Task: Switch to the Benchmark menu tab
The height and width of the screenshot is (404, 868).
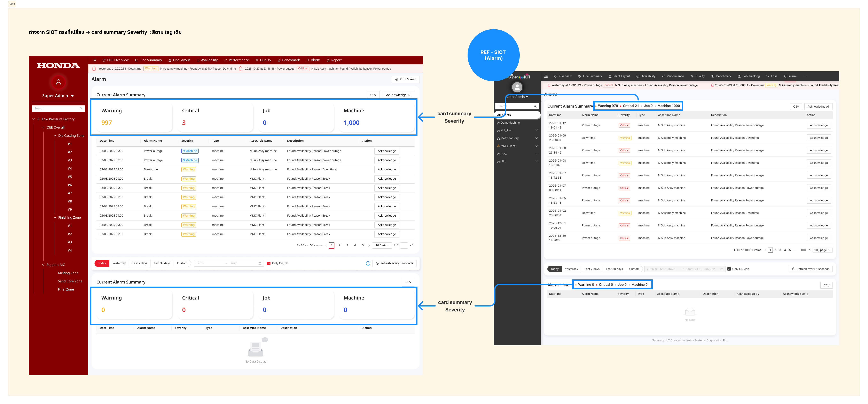Action: pyautogui.click(x=288, y=60)
